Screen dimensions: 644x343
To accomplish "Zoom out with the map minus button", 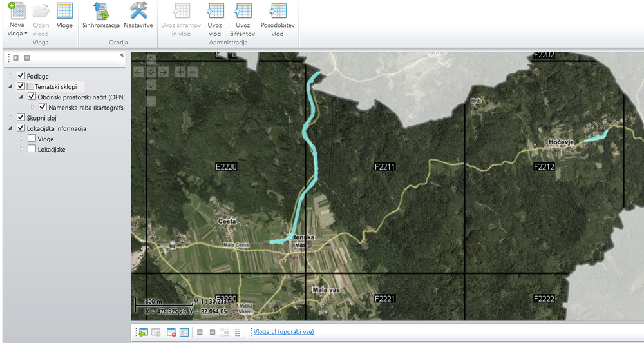I will (x=192, y=72).
